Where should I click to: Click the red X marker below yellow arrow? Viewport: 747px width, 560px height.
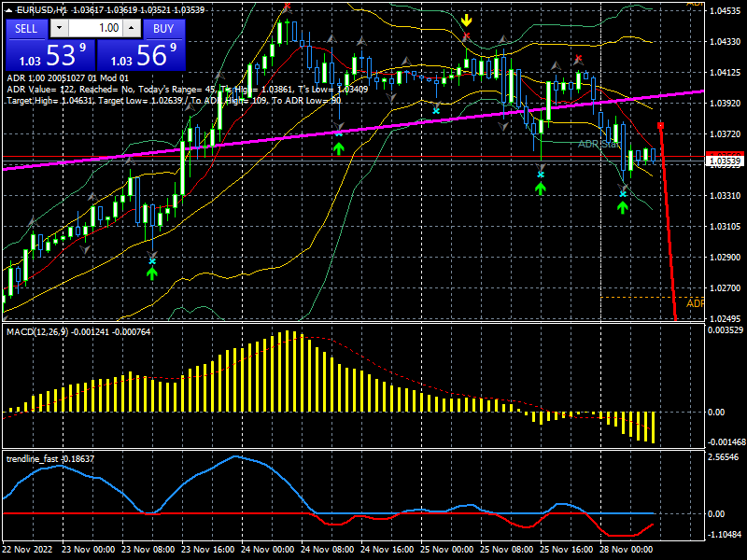tap(466, 36)
